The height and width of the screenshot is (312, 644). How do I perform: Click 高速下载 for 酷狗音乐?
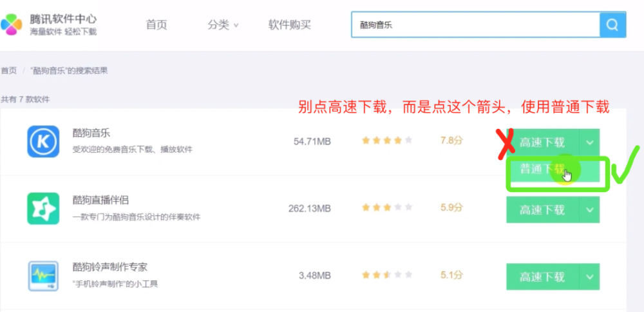pyautogui.click(x=542, y=142)
